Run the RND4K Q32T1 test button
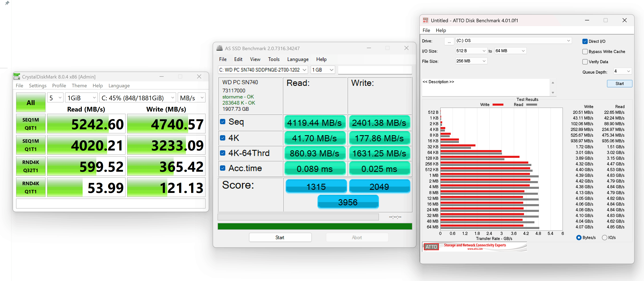The width and height of the screenshot is (644, 281). pyautogui.click(x=31, y=166)
